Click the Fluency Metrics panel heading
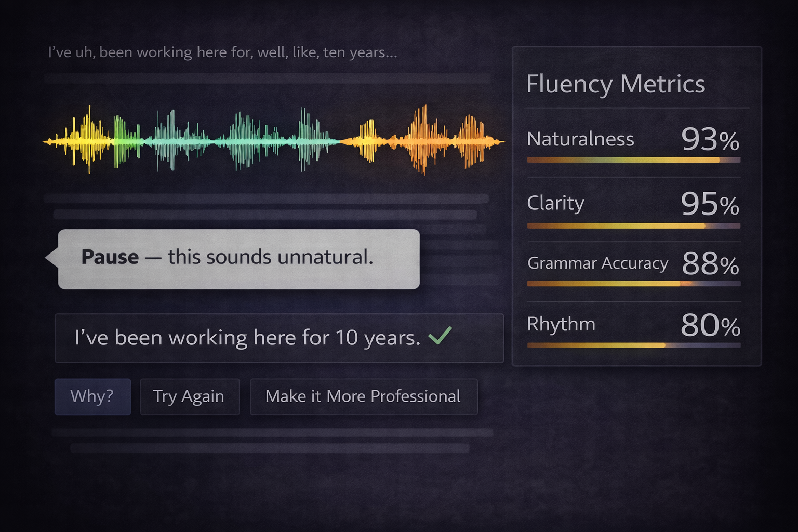This screenshot has width=798, height=532. [x=616, y=84]
